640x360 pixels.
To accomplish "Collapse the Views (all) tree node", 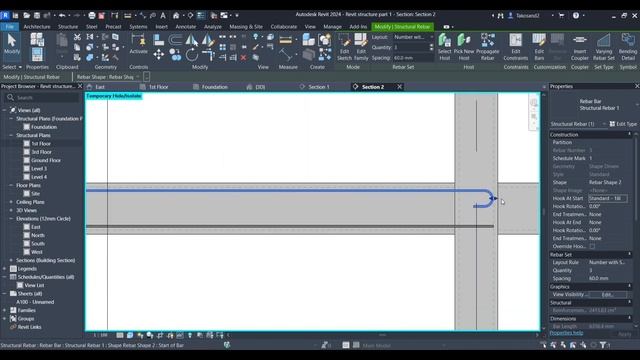I will click(4, 110).
